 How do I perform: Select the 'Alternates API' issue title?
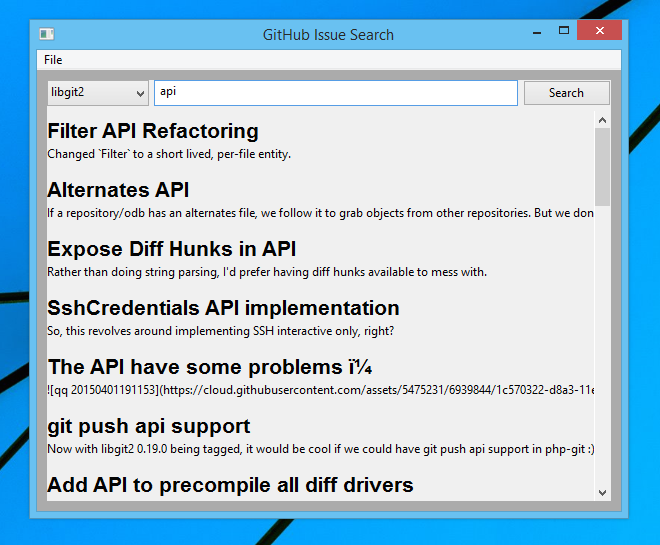click(118, 190)
